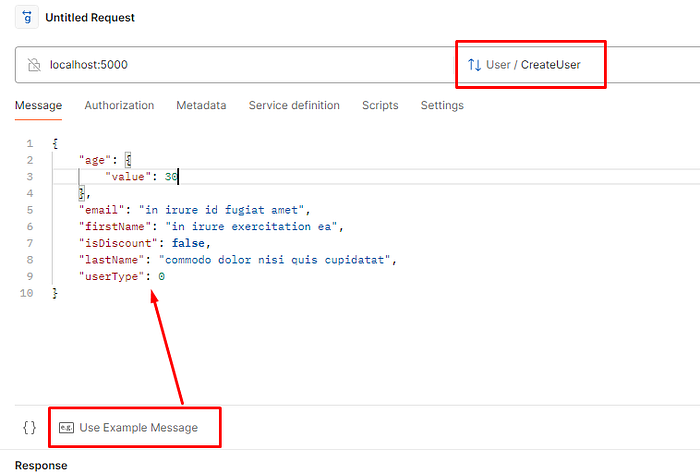Screen dimensions: 700x476
Task: Open the Message tab
Action: (x=38, y=105)
